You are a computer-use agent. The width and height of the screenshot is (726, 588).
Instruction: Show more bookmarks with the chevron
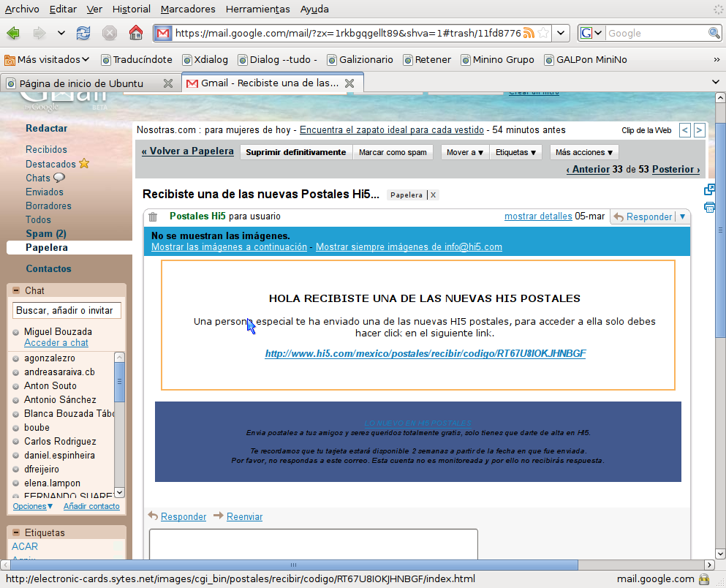716,59
